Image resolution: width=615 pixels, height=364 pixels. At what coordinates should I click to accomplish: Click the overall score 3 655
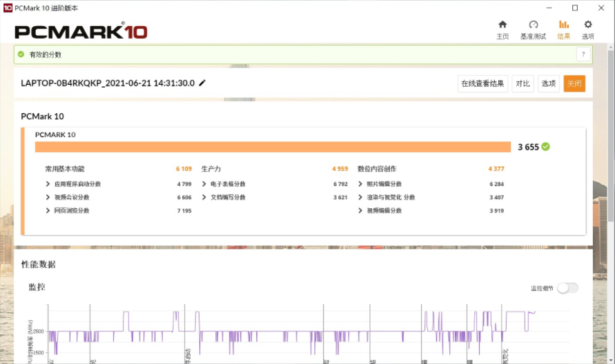(528, 147)
